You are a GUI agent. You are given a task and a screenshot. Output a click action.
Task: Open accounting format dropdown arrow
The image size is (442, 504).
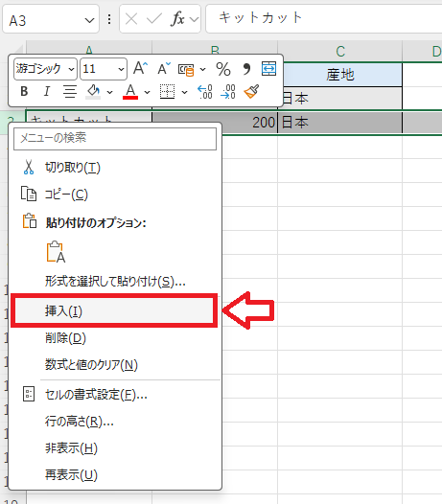click(202, 69)
